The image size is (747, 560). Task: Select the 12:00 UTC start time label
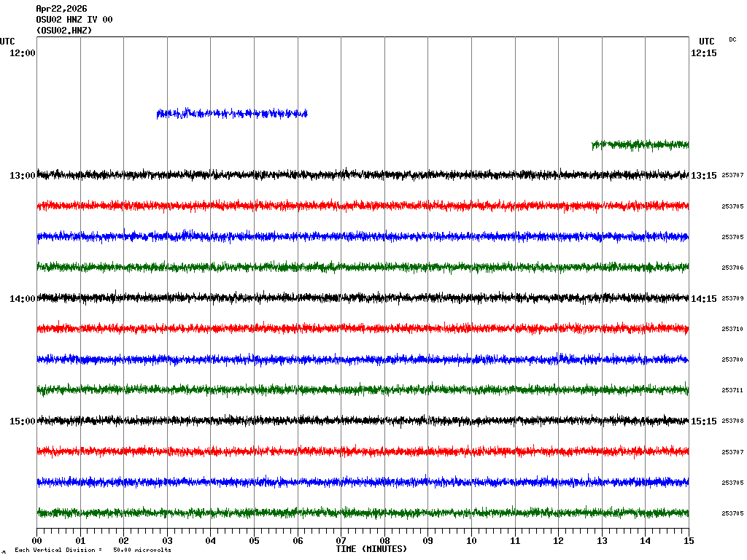(22, 53)
